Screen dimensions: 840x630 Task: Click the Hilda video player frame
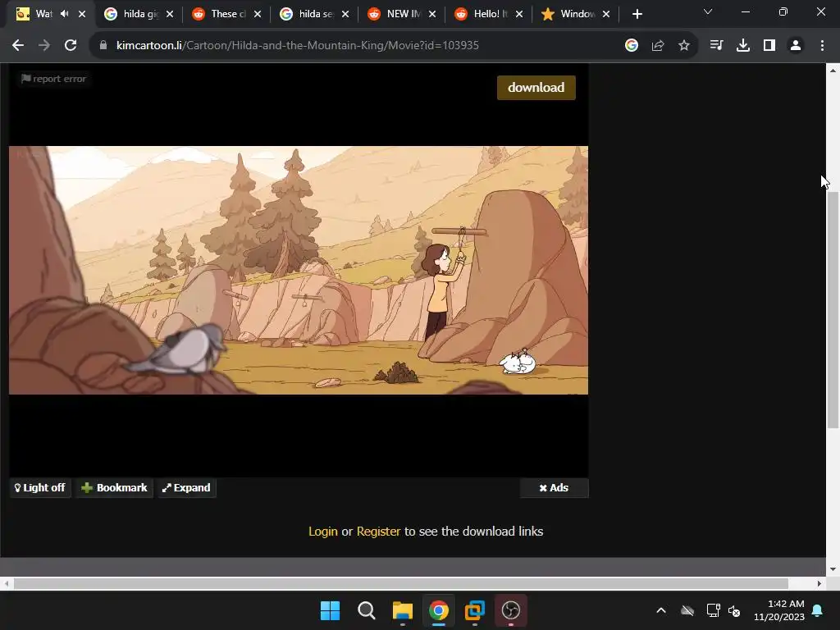[299, 270]
